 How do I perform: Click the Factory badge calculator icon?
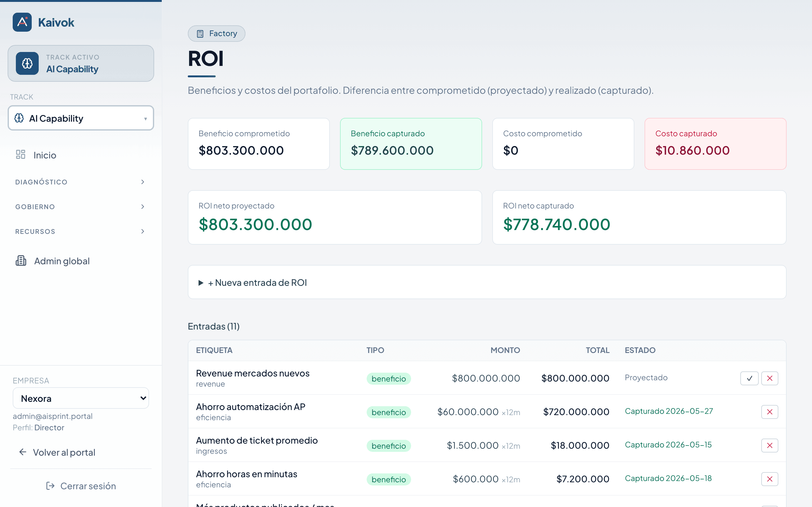[x=200, y=34]
